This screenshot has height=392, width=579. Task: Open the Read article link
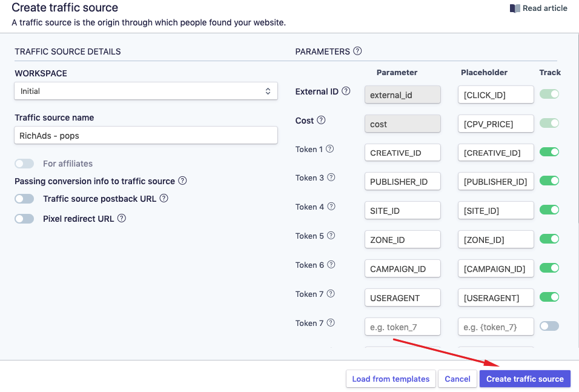click(x=545, y=8)
